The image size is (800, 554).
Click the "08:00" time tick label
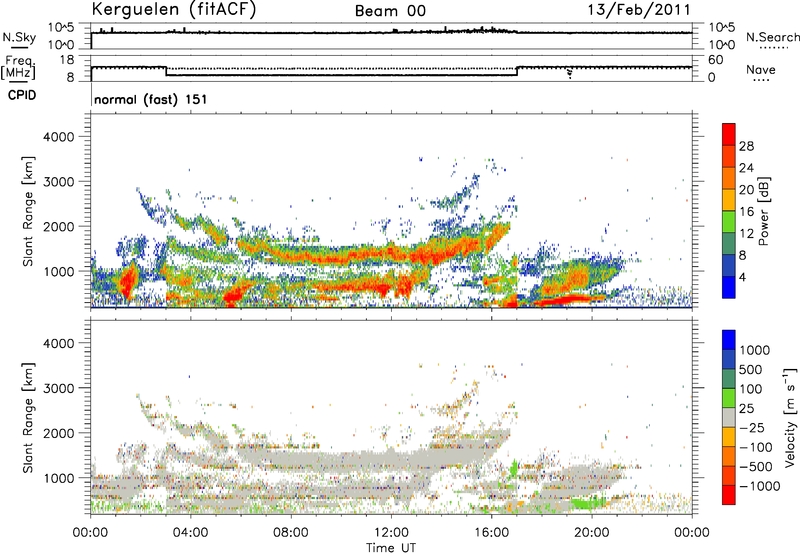pyautogui.click(x=291, y=533)
